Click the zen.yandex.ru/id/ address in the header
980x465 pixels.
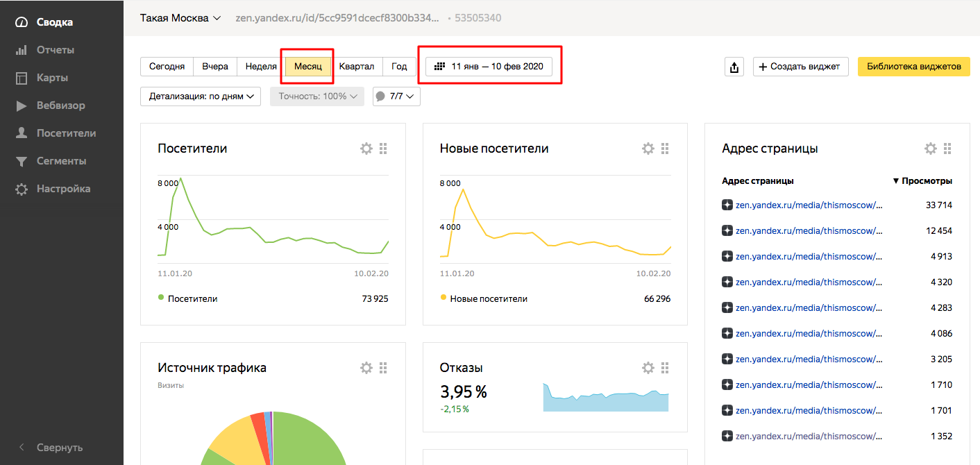tap(337, 18)
